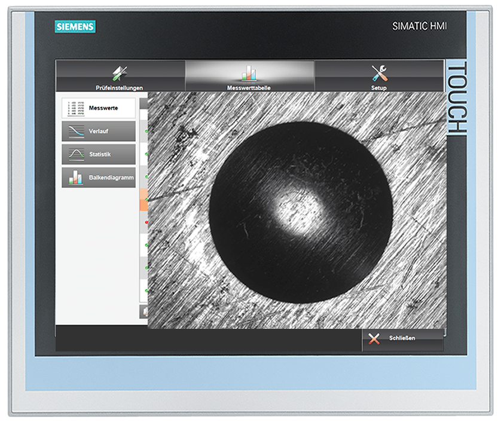Click the Setup wrench icon
The width and height of the screenshot is (504, 425).
(x=379, y=74)
